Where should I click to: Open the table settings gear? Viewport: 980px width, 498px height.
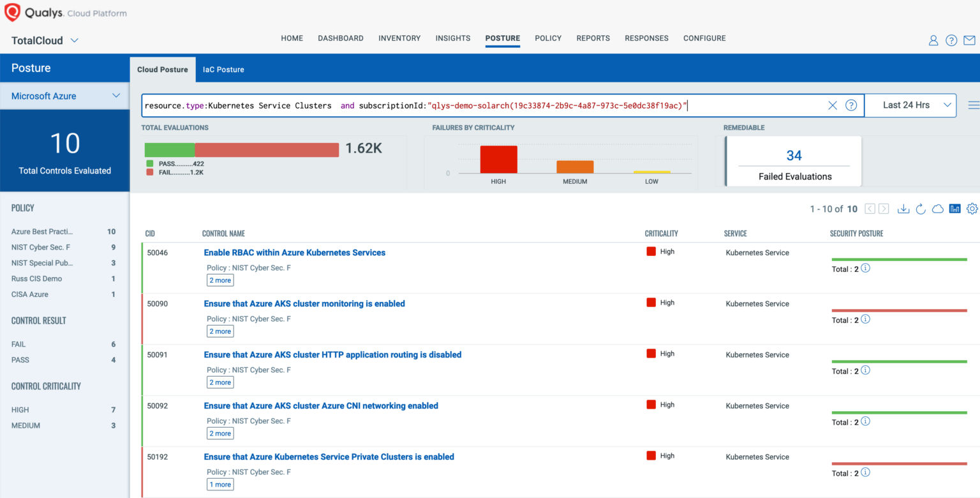pos(972,208)
